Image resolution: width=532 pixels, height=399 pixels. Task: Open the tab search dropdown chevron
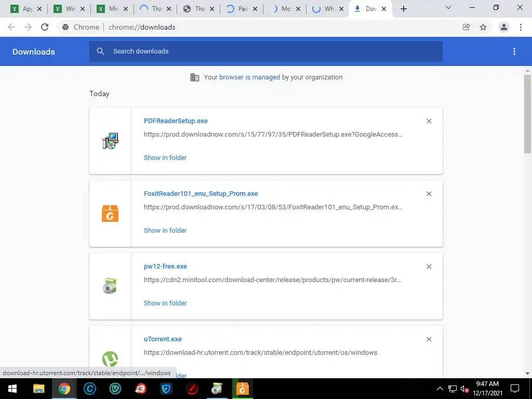[x=448, y=7]
